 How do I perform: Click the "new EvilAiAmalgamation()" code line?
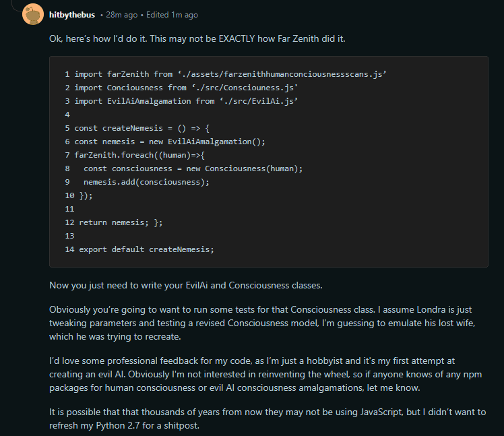coord(170,142)
